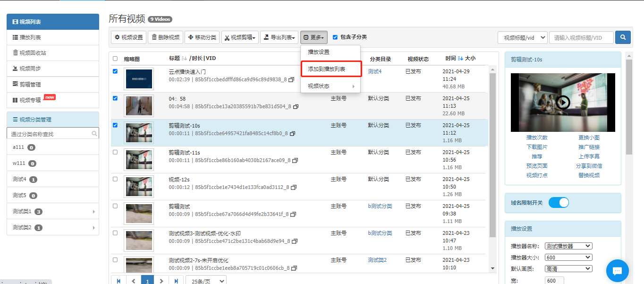
Task: Expand 测试类1 category subtree
Action: pyautogui.click(x=93, y=212)
